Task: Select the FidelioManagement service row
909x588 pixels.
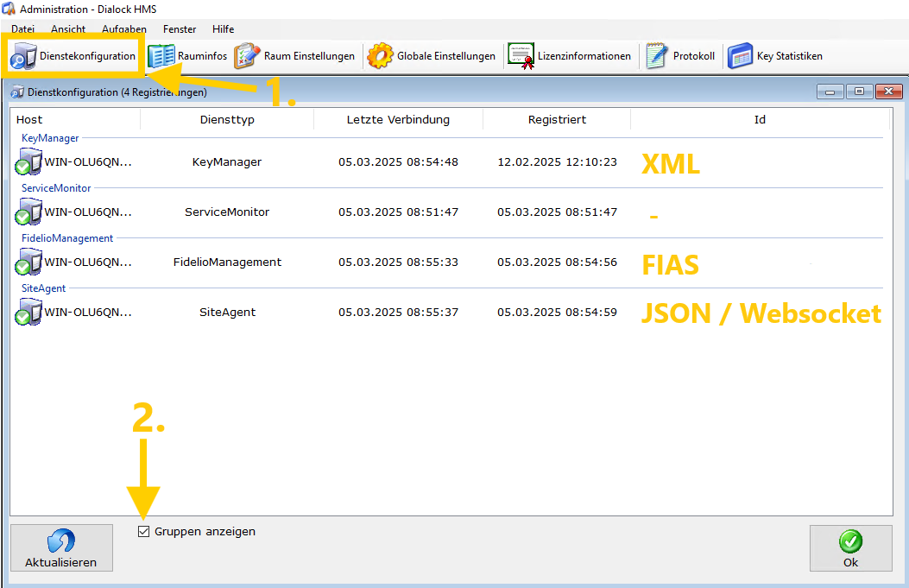Action: 227,262
